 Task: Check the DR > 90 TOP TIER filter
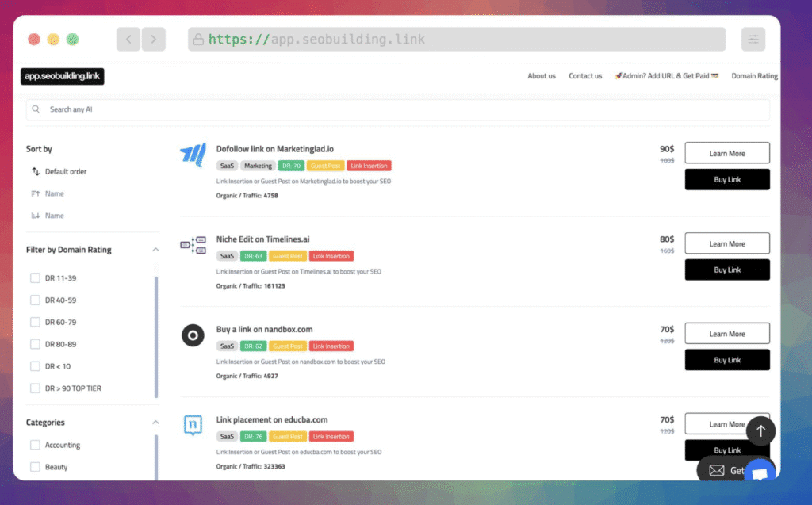pos(35,388)
